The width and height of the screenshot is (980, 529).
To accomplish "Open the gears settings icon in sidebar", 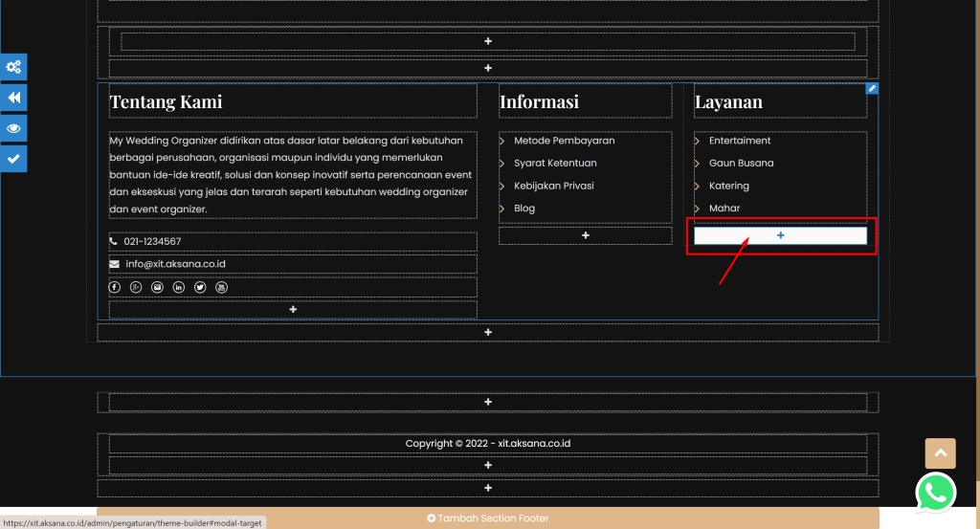I will click(13, 67).
